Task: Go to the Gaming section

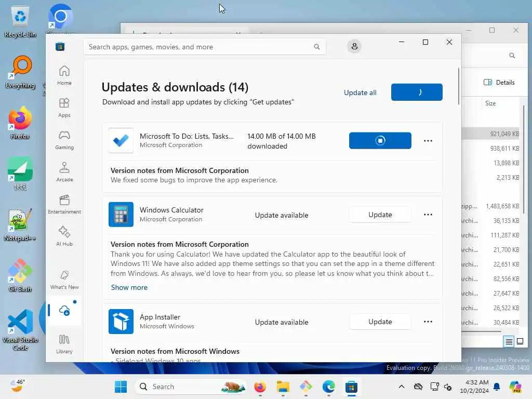Action: point(64,140)
